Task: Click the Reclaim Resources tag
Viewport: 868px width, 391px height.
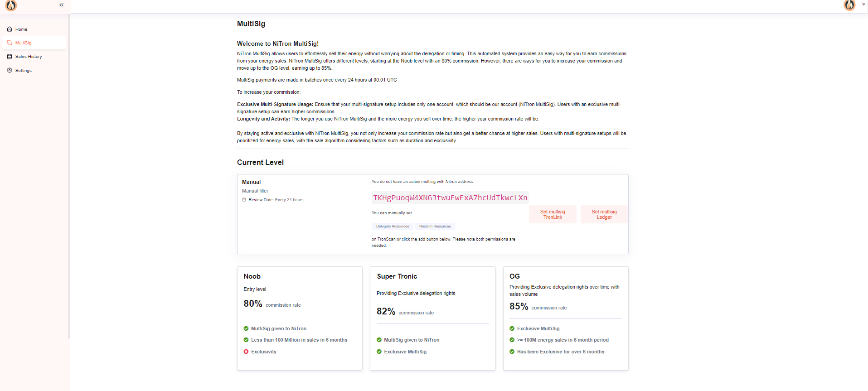Action: pyautogui.click(x=435, y=227)
